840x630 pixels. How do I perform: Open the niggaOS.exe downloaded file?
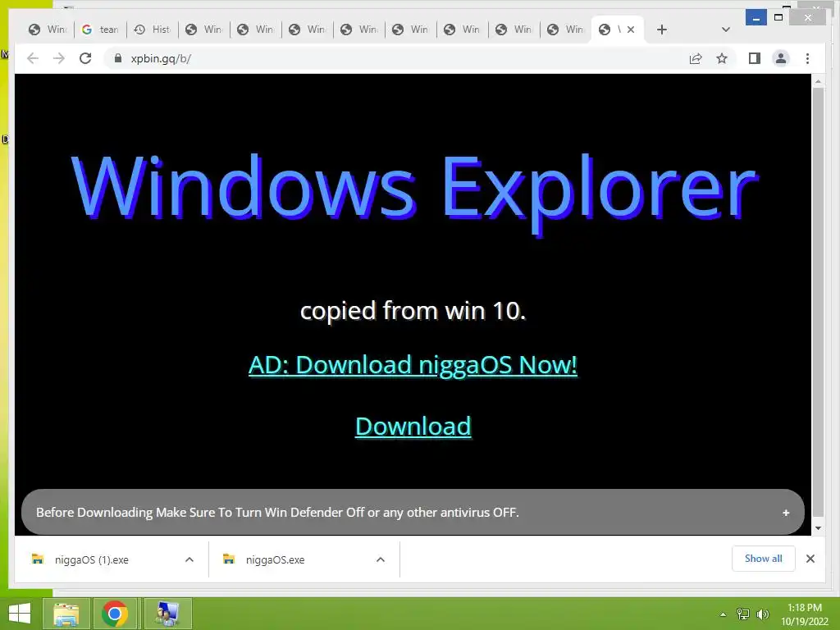tap(275, 559)
